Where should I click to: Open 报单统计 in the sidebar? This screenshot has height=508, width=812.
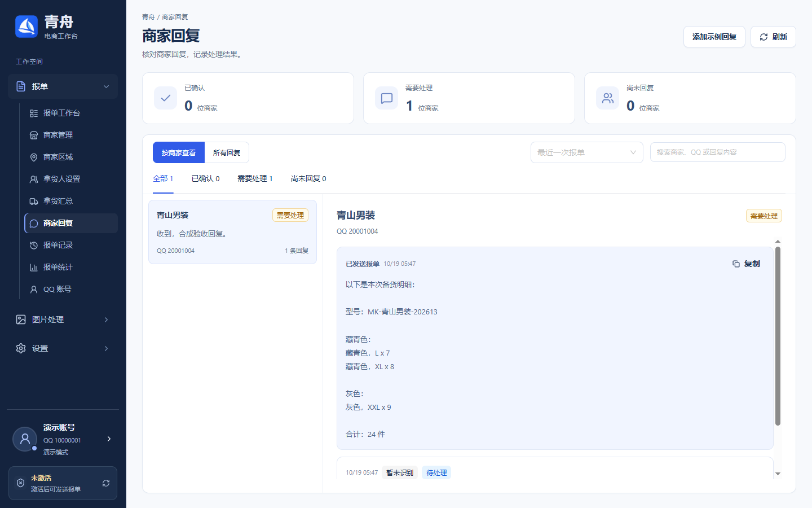(x=71, y=267)
